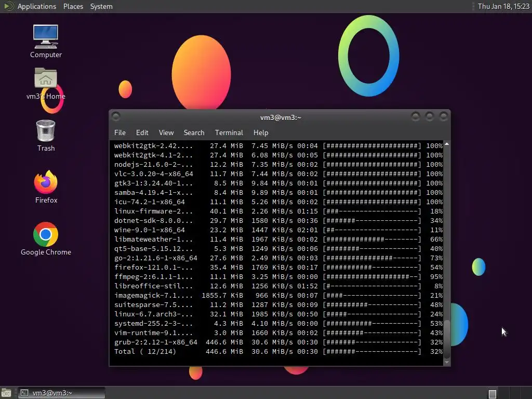Screen dimensions: 532x399
Task: Click the "02:01" time for wine
Action: coord(308,230)
